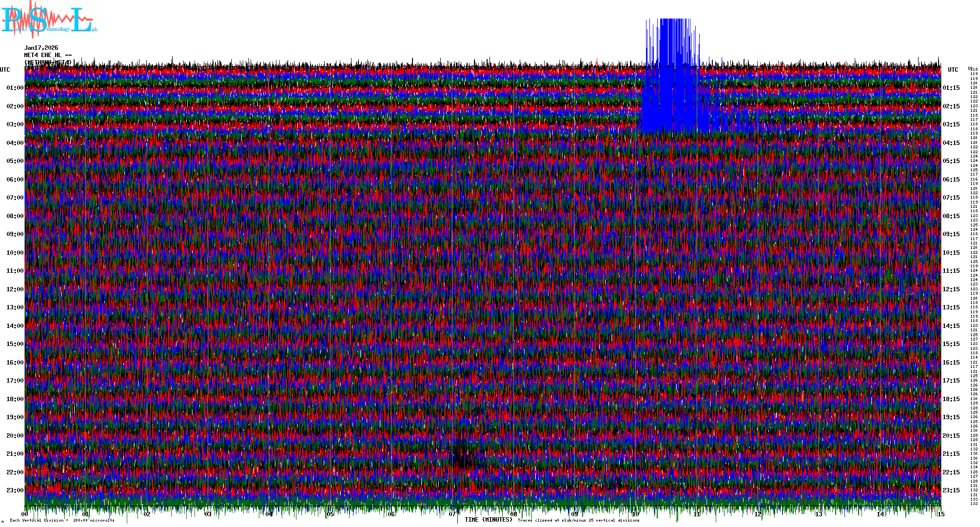
Task: Click the right UTC axis header
Action: tap(953, 70)
